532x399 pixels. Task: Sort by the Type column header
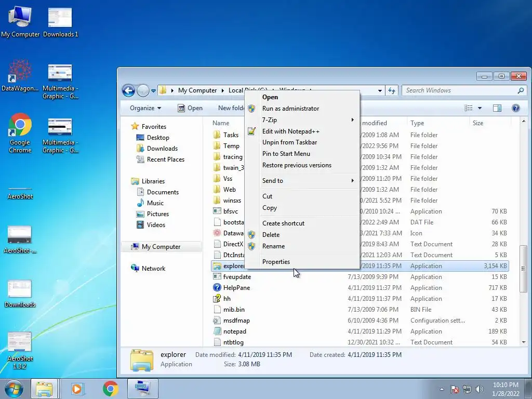click(x=437, y=123)
